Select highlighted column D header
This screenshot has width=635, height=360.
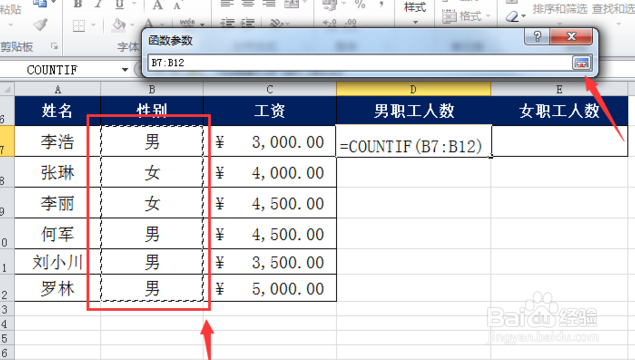tap(413, 89)
